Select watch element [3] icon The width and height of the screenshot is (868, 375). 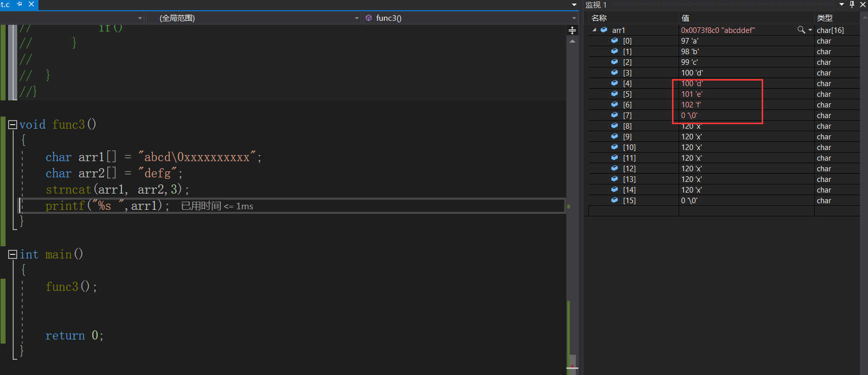click(614, 72)
